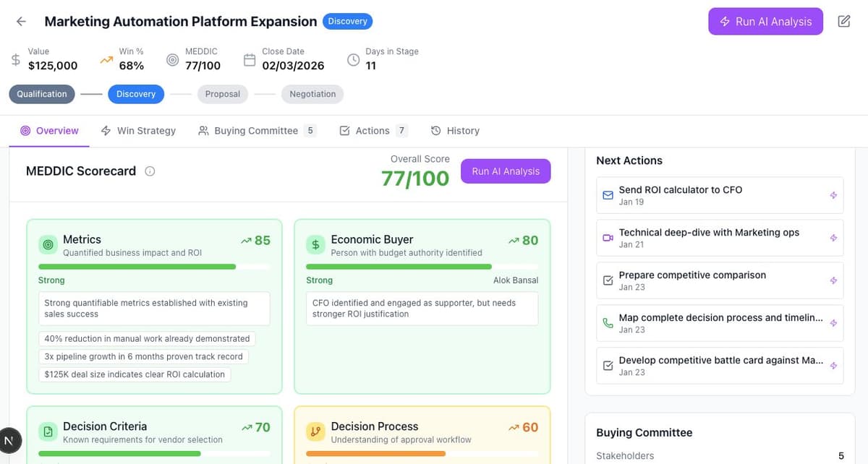
Task: Click the compose edit icon top right
Action: (x=844, y=21)
